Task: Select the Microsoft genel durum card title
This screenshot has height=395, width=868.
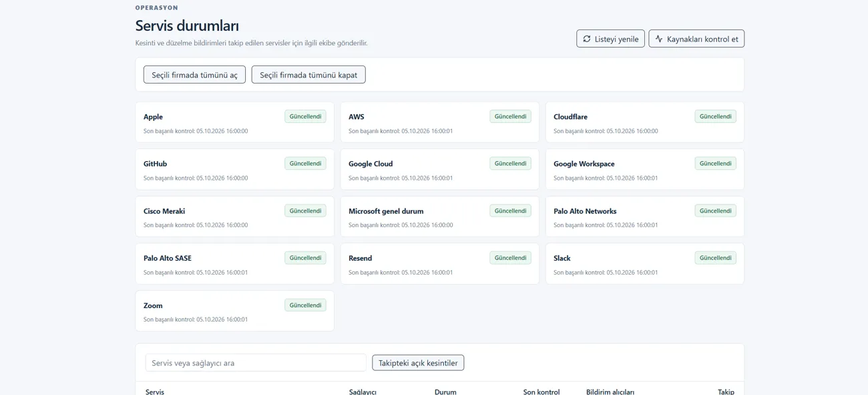Action: 386,211
